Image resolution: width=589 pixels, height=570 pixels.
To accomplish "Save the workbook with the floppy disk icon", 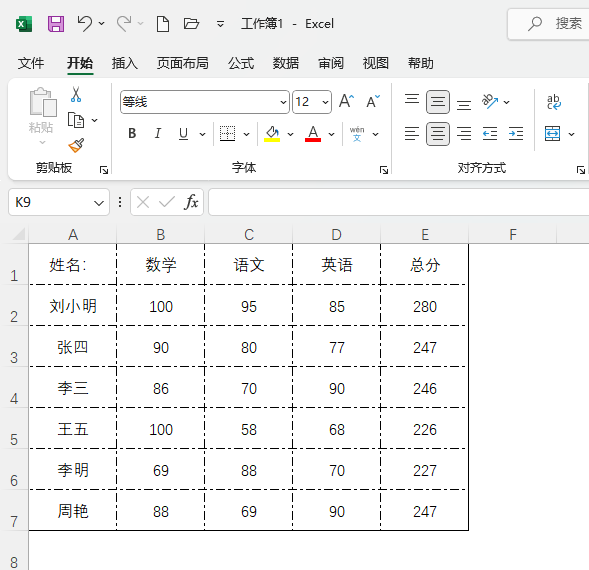I will pos(56,24).
